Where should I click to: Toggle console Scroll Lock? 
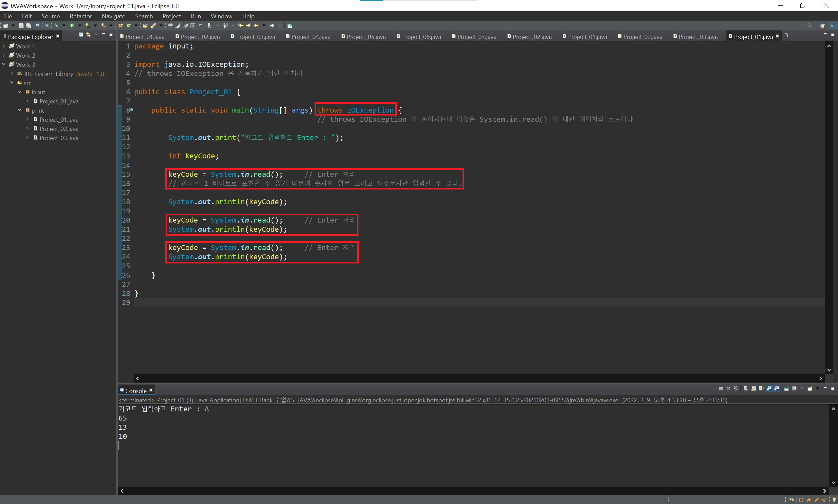click(754, 388)
